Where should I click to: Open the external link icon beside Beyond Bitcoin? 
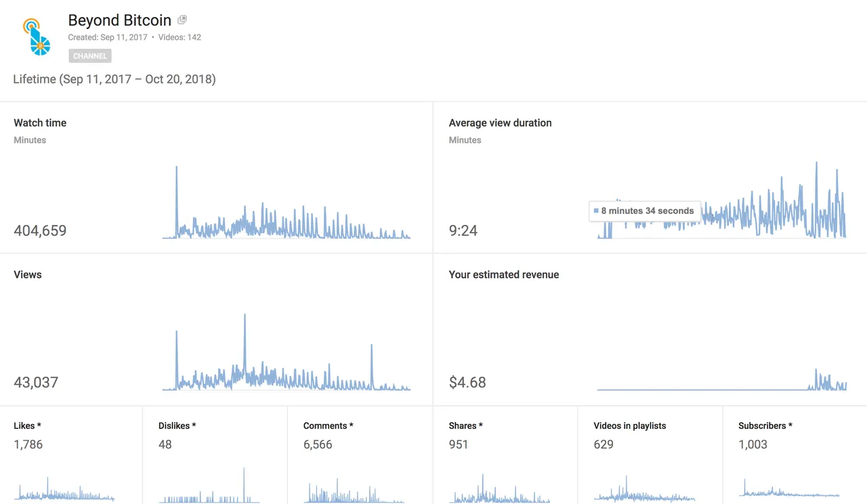point(182,20)
